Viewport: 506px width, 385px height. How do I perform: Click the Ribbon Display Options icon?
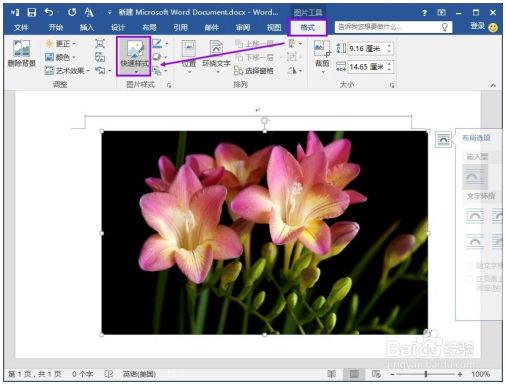click(441, 13)
